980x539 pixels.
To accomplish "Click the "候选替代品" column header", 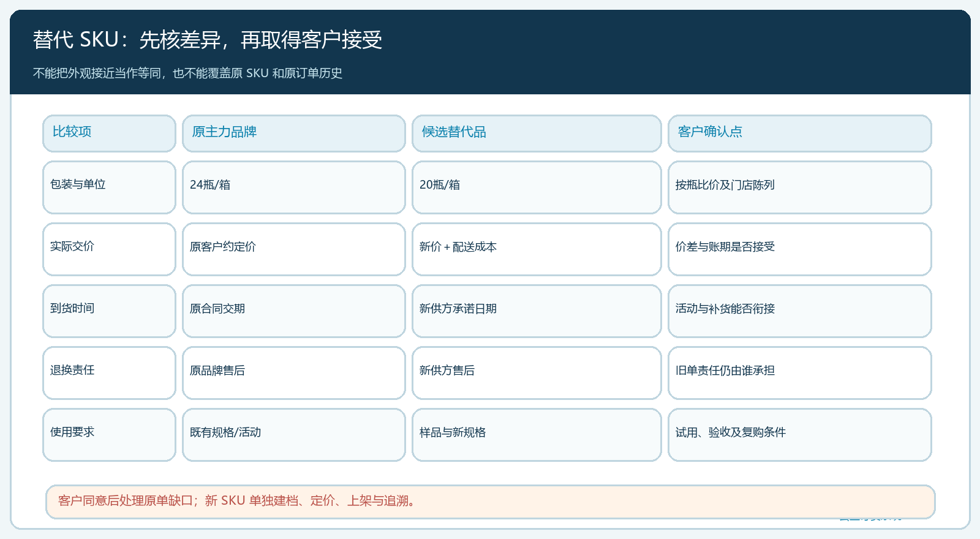I will [x=537, y=133].
